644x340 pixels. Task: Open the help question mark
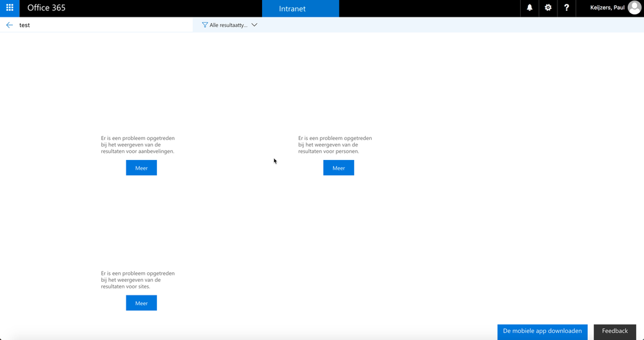(x=567, y=8)
